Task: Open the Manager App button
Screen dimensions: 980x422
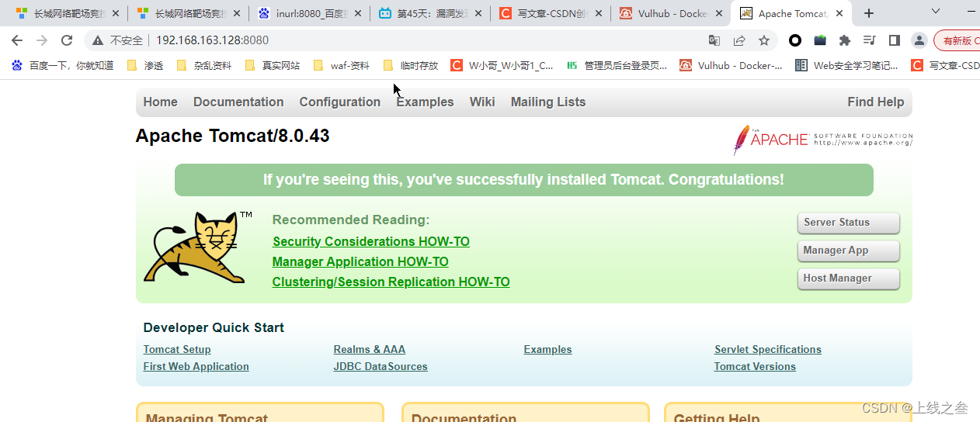Action: [x=848, y=251]
